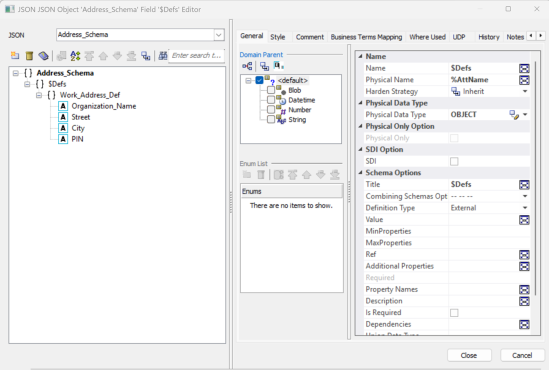Select the Street field in tree
This screenshot has height=370, width=549.
tap(81, 117)
